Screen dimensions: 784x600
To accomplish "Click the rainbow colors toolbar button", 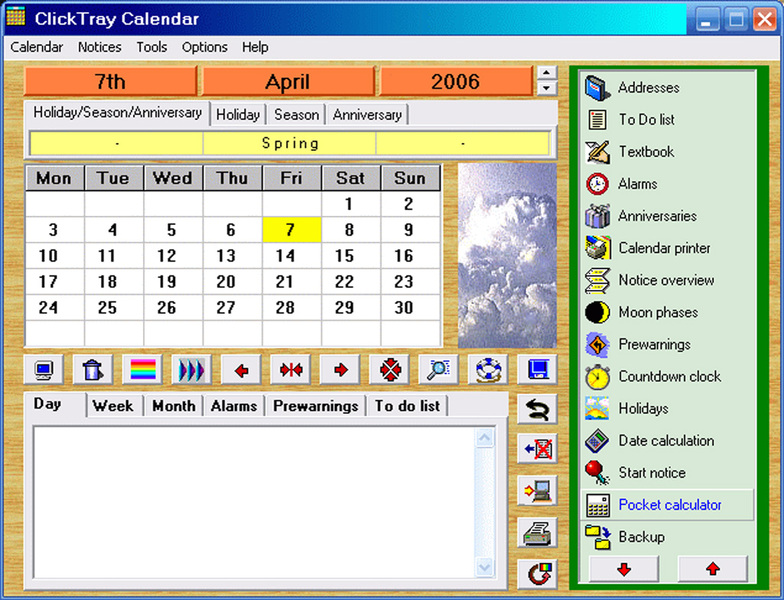I will click(x=142, y=370).
